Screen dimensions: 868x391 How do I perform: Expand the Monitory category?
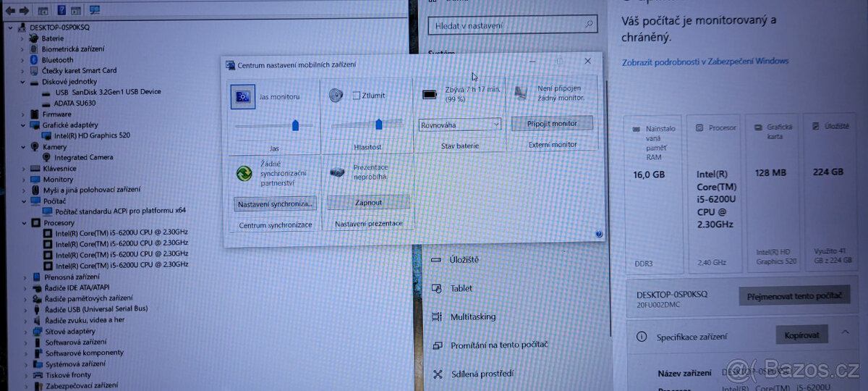click(25, 179)
